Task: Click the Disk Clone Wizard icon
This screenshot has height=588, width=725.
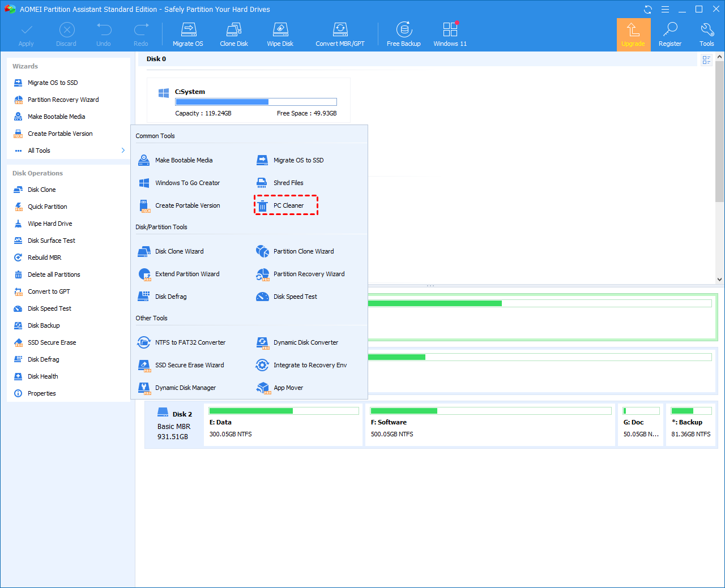Action: click(144, 251)
